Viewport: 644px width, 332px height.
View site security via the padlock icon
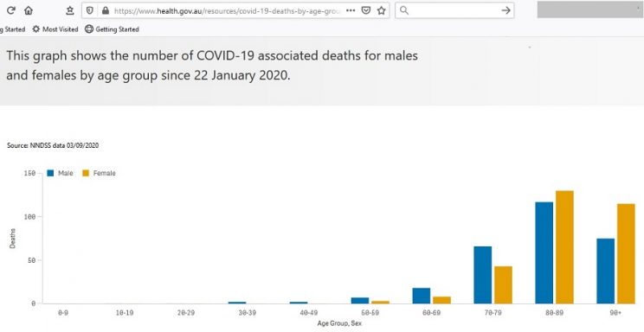click(x=105, y=10)
